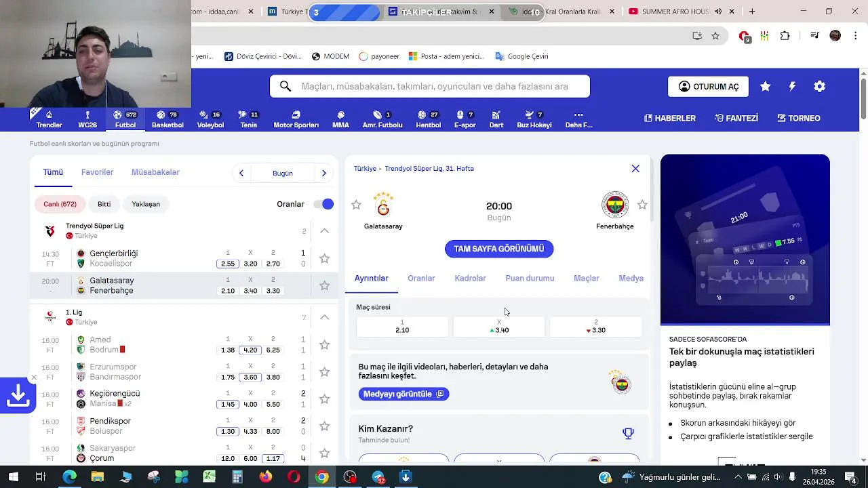Click the Medyayı görüntüle button
The image size is (868, 488).
pos(403,394)
